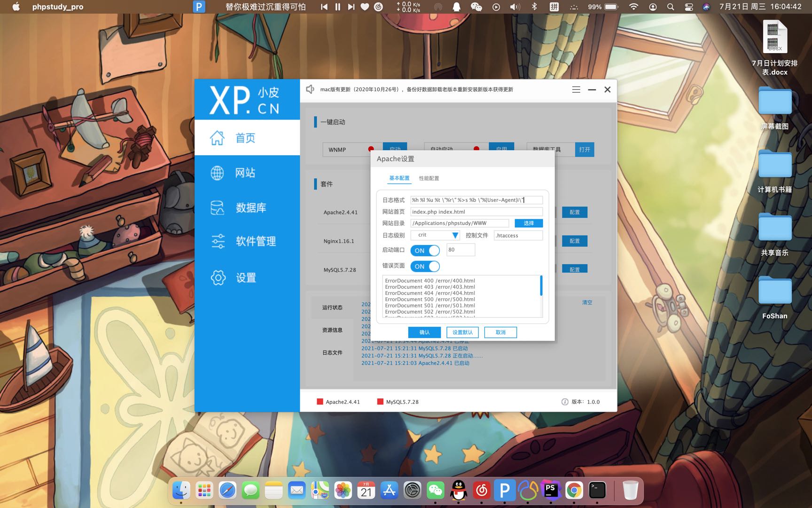Open Terminal from the dock

tap(597, 491)
